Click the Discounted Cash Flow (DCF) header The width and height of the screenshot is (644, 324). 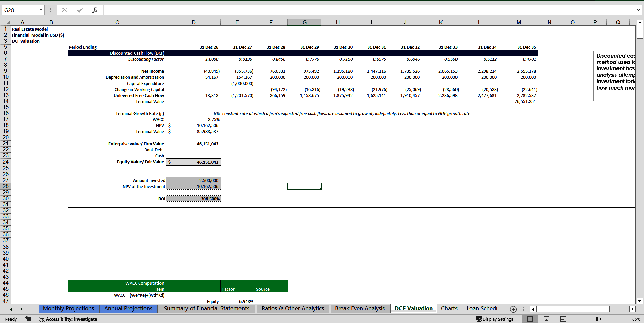pos(137,53)
